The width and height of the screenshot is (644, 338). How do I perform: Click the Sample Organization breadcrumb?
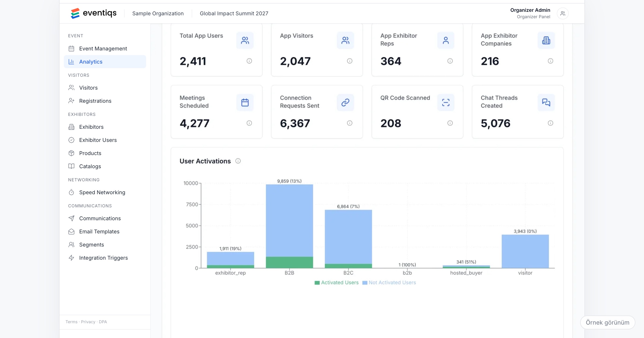click(158, 13)
